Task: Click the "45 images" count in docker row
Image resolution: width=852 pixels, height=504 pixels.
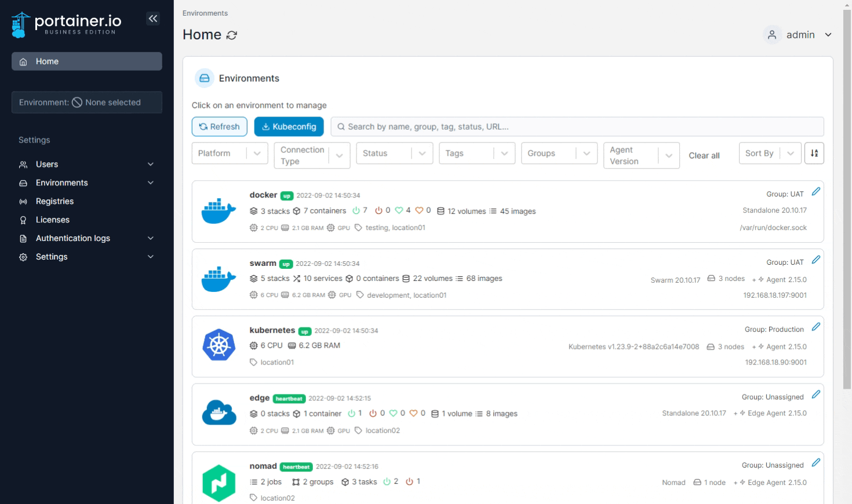Action: (518, 211)
